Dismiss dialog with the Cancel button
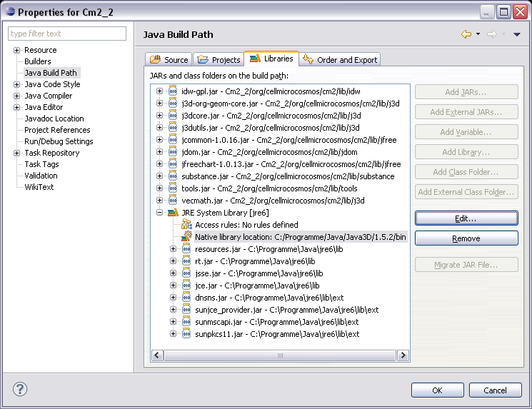The height and width of the screenshot is (409, 532). [x=495, y=390]
